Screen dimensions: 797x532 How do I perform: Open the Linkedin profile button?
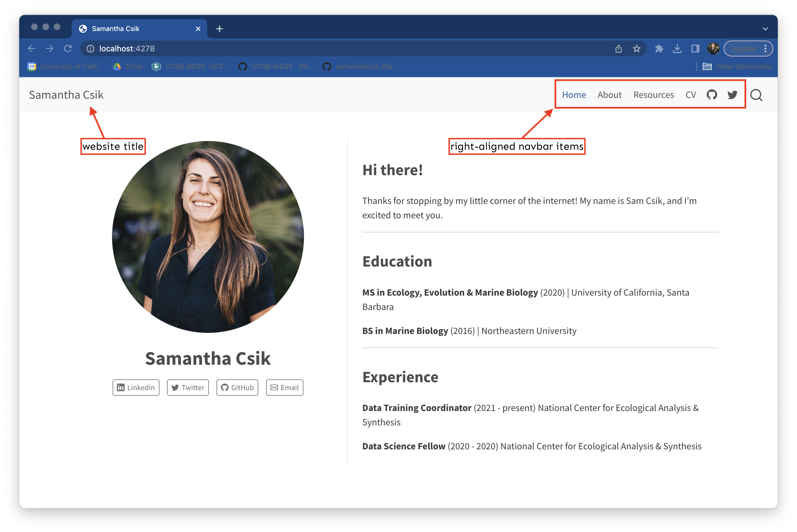136,388
